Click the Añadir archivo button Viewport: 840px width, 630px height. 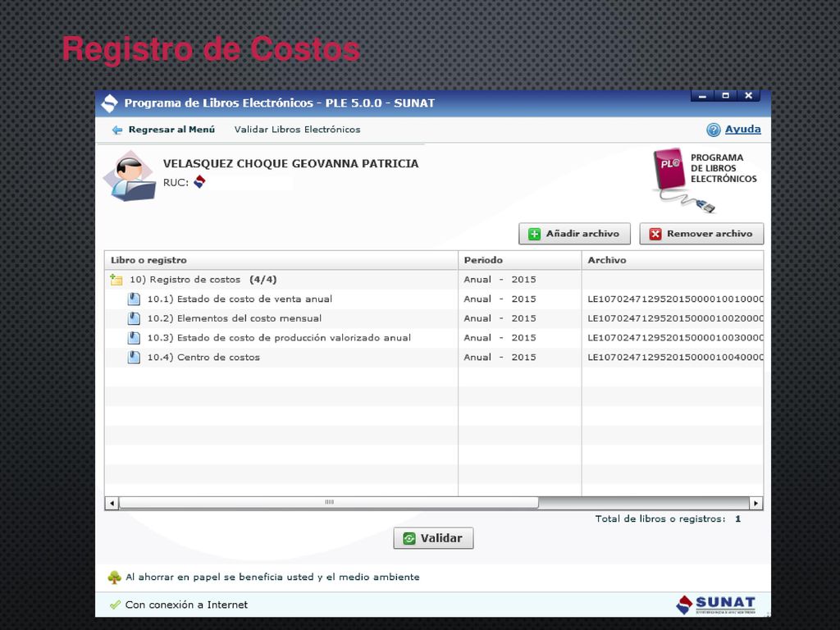coord(574,234)
